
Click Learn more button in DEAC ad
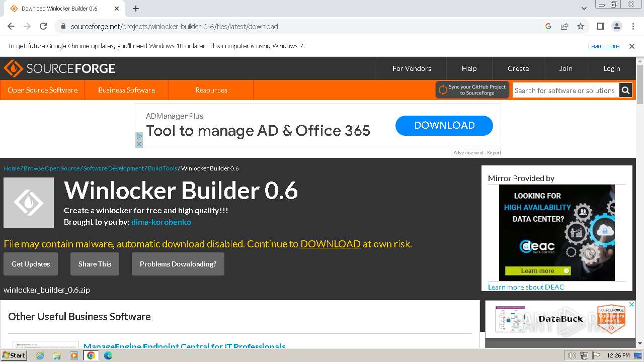538,270
